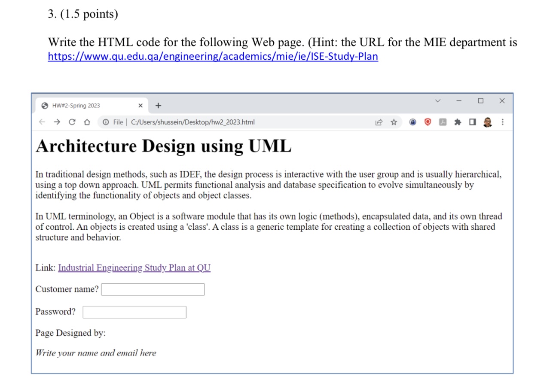Focus the Password field

[134, 312]
